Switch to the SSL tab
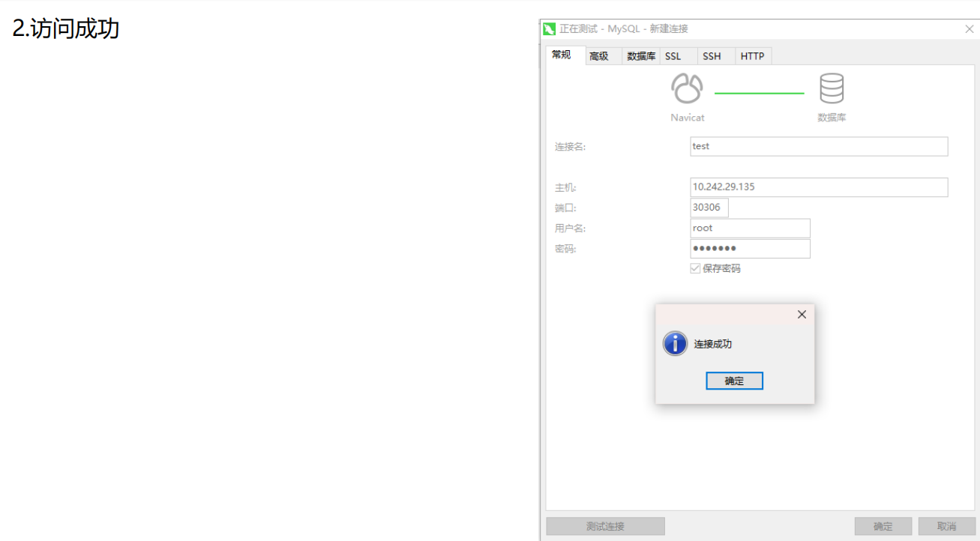This screenshot has height=541, width=980. click(x=673, y=55)
